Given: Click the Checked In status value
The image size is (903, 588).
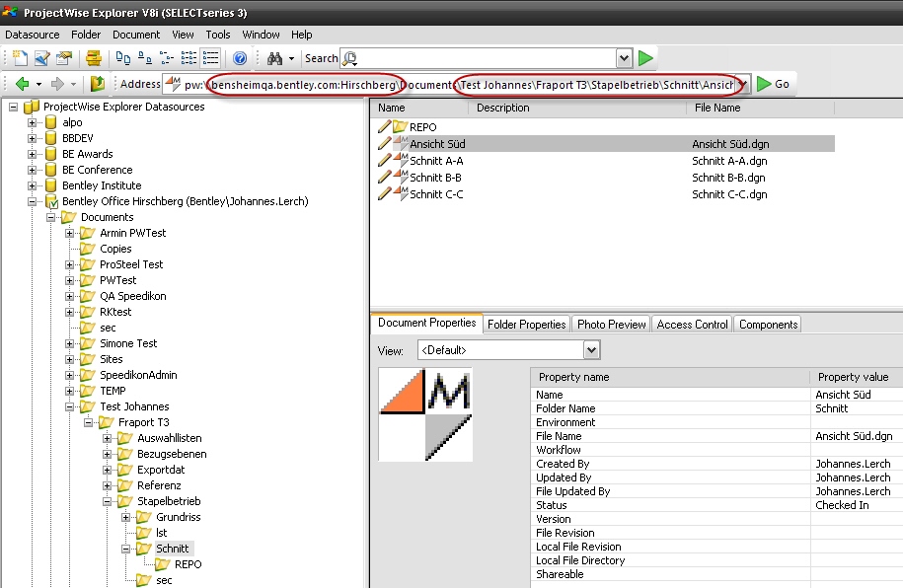Looking at the screenshot, I should [842, 505].
